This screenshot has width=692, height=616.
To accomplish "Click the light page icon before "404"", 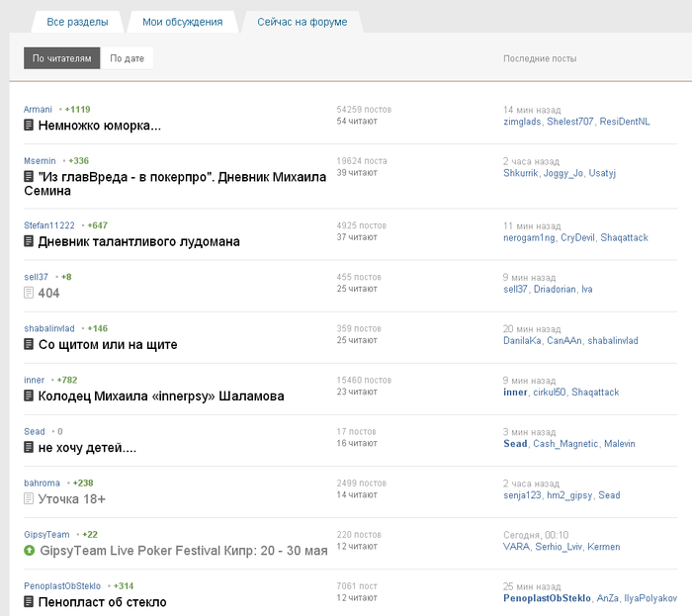I will [x=29, y=293].
